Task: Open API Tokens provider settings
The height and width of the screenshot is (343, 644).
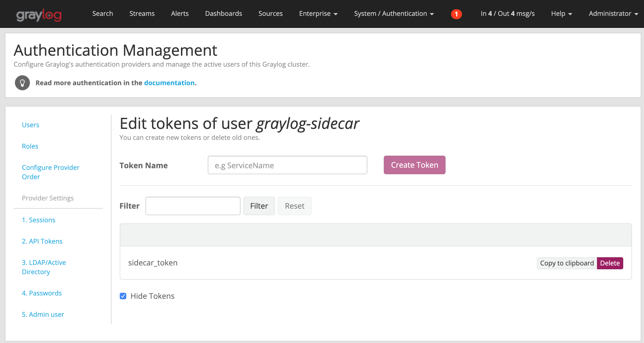Action: (42, 241)
